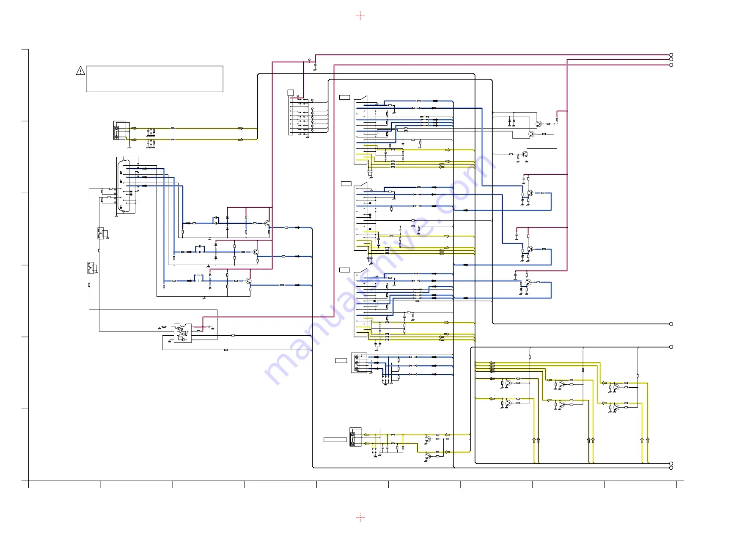This screenshot has width=756, height=534.
Task: Click the red crosshair mark at page bottom
Action: click(360, 518)
